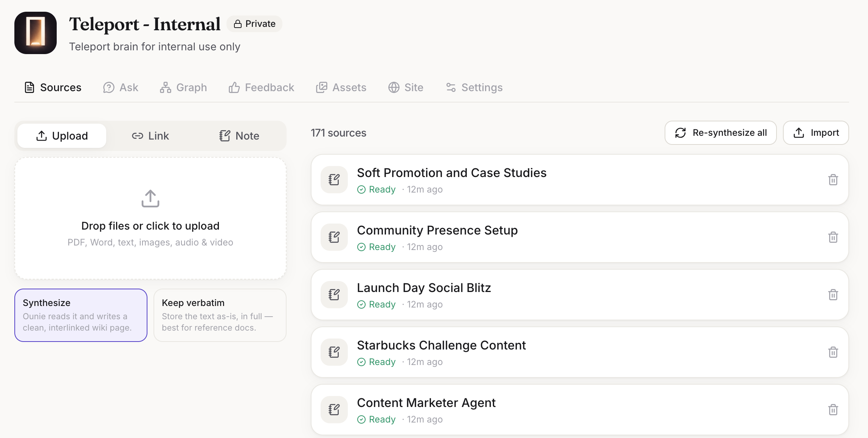Select the Upload source mode
Image resolution: width=868 pixels, height=438 pixels.
pyautogui.click(x=62, y=136)
